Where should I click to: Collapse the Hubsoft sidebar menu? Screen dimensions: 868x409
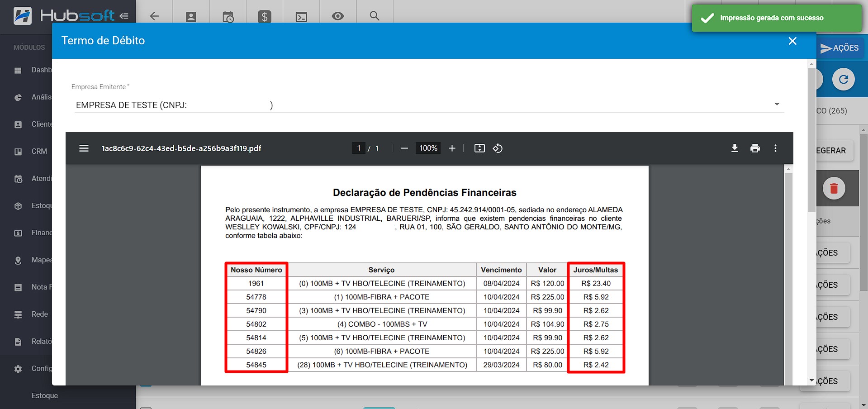[x=124, y=16]
